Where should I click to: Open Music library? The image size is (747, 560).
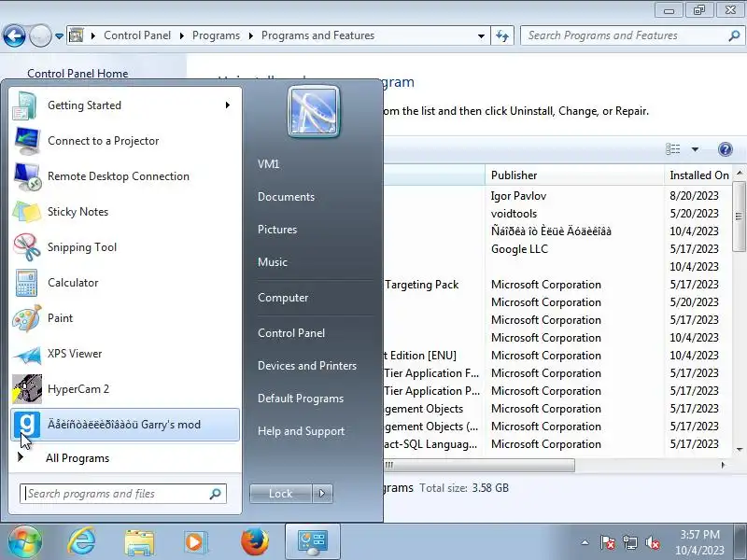click(273, 262)
